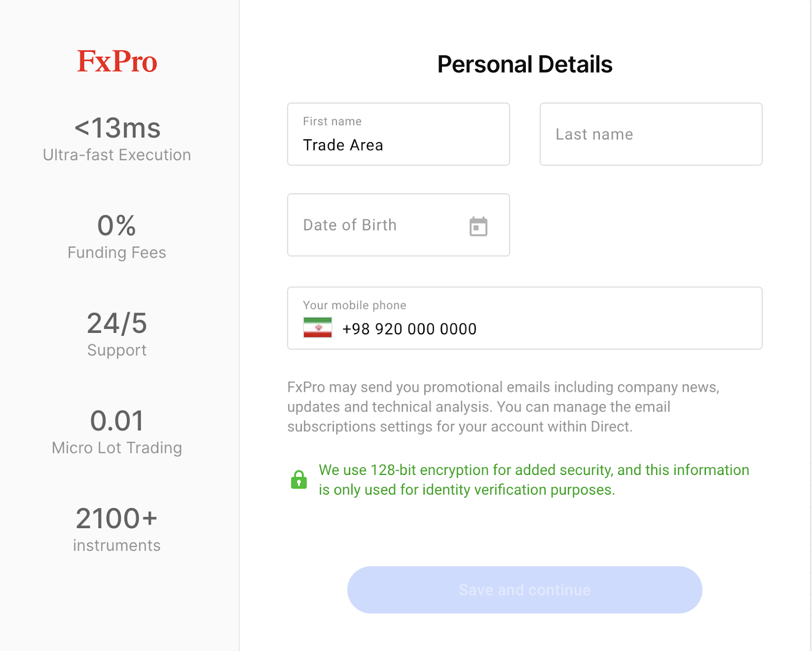Click the FxPro logo
This screenshot has height=651, width=812.
click(117, 61)
